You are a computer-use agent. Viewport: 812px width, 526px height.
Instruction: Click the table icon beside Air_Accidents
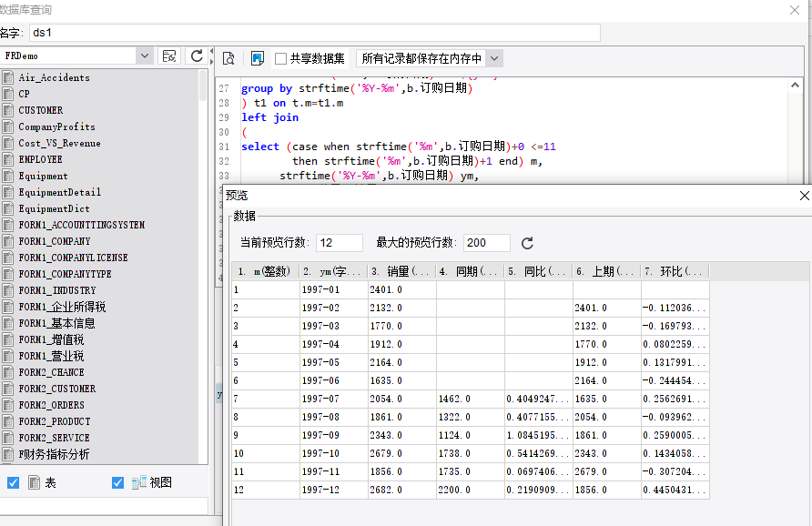tap(8, 77)
